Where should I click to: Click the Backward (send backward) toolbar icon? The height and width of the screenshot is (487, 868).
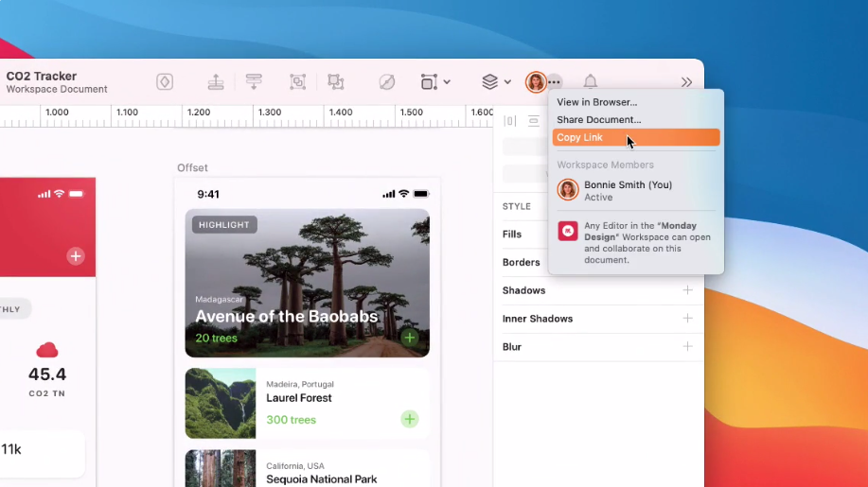coord(254,82)
